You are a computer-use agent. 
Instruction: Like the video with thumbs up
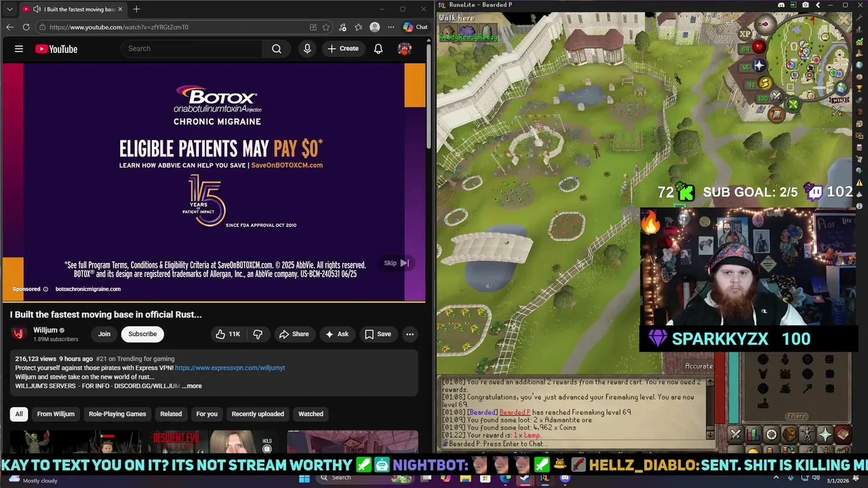[227, 334]
